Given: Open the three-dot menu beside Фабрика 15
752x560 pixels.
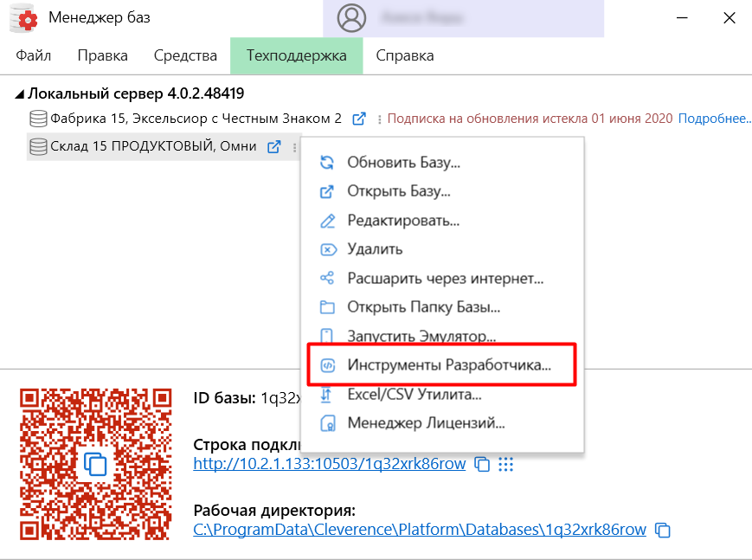Looking at the screenshot, I should coord(379,119).
